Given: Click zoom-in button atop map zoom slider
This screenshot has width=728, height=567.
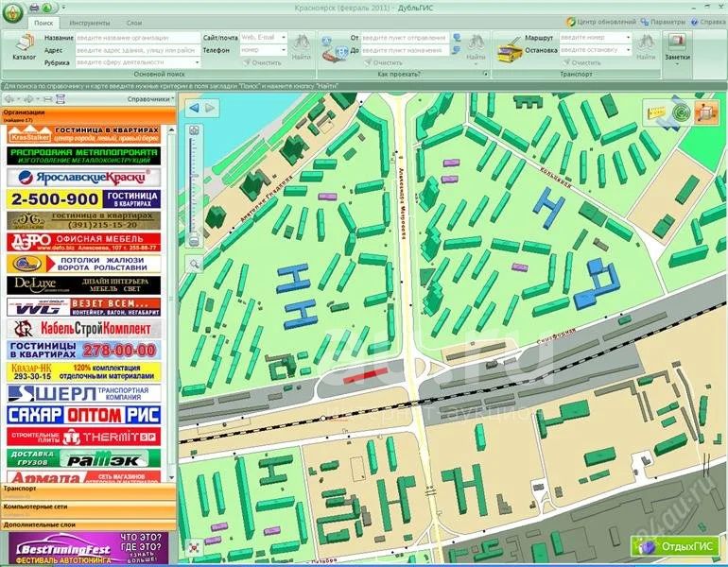Looking at the screenshot, I should [194, 130].
